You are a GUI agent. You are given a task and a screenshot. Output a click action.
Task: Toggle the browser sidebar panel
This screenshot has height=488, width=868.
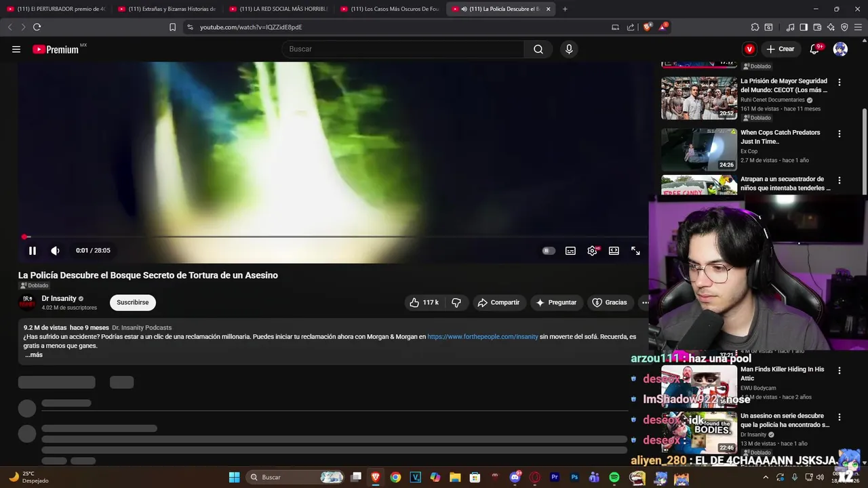point(804,27)
